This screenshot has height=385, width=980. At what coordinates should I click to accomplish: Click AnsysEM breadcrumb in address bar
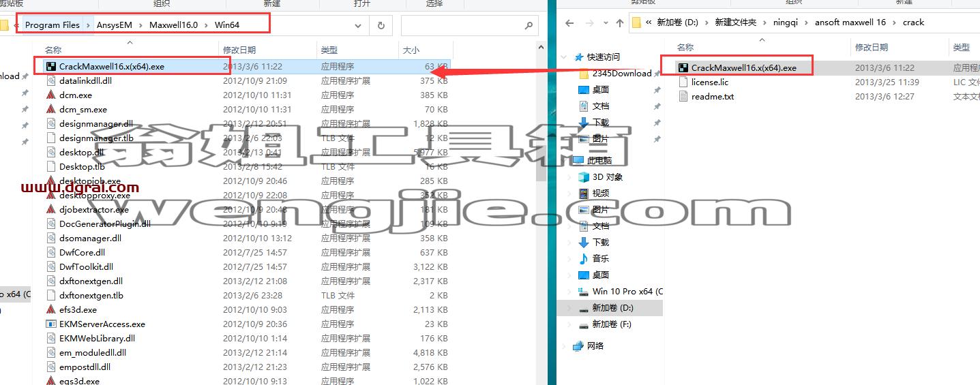[x=115, y=25]
